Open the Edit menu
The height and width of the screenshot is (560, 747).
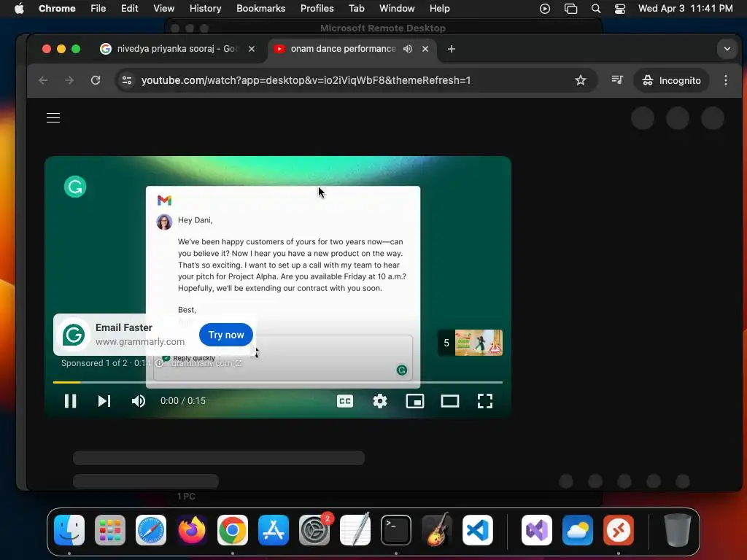pyautogui.click(x=129, y=8)
